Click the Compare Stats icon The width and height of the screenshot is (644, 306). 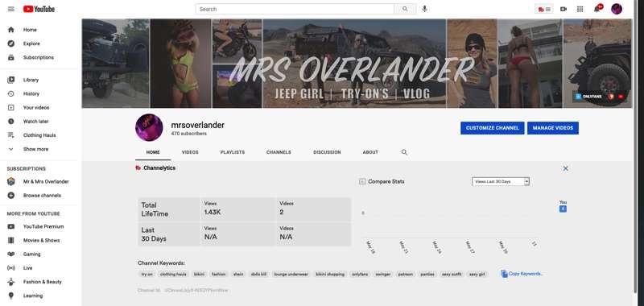pyautogui.click(x=361, y=181)
